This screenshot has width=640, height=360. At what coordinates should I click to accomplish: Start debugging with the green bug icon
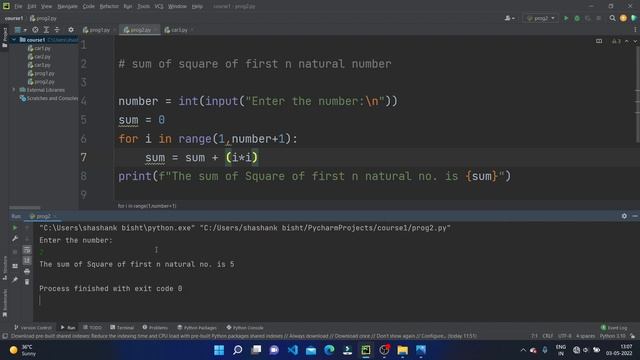[x=577, y=18]
